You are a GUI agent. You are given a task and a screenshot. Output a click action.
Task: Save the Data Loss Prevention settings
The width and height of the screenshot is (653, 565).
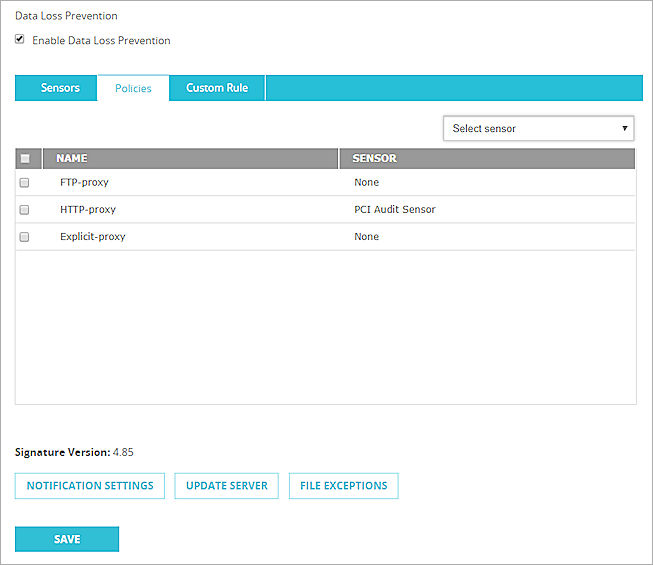[67, 539]
